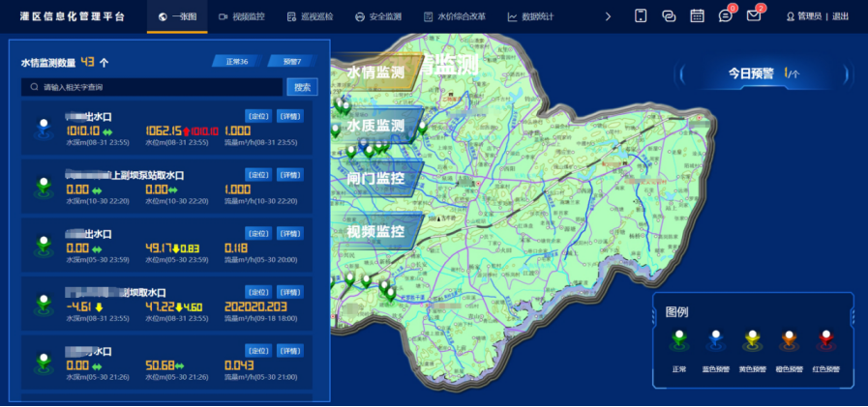Expand more navigation tabs with right chevron

click(x=608, y=16)
